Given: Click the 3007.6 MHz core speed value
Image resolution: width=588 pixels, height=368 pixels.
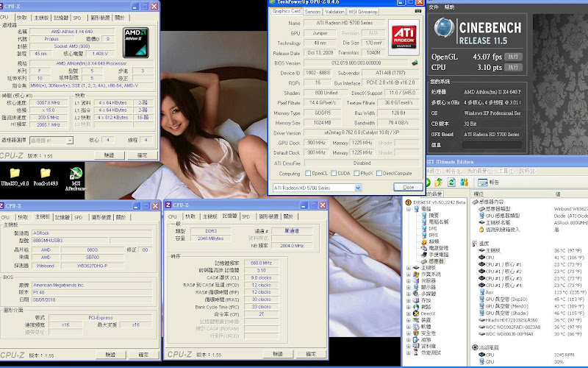Looking at the screenshot, I should tap(49, 102).
